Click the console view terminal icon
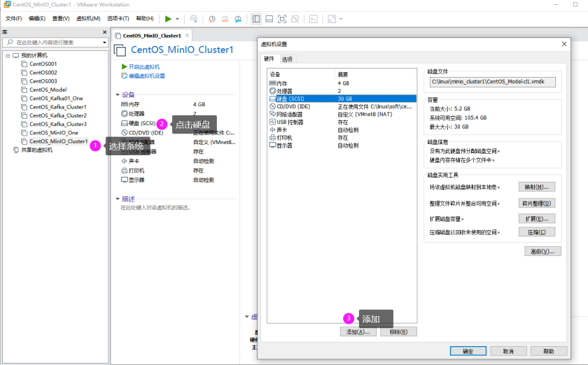588x365 pixels. (314, 19)
